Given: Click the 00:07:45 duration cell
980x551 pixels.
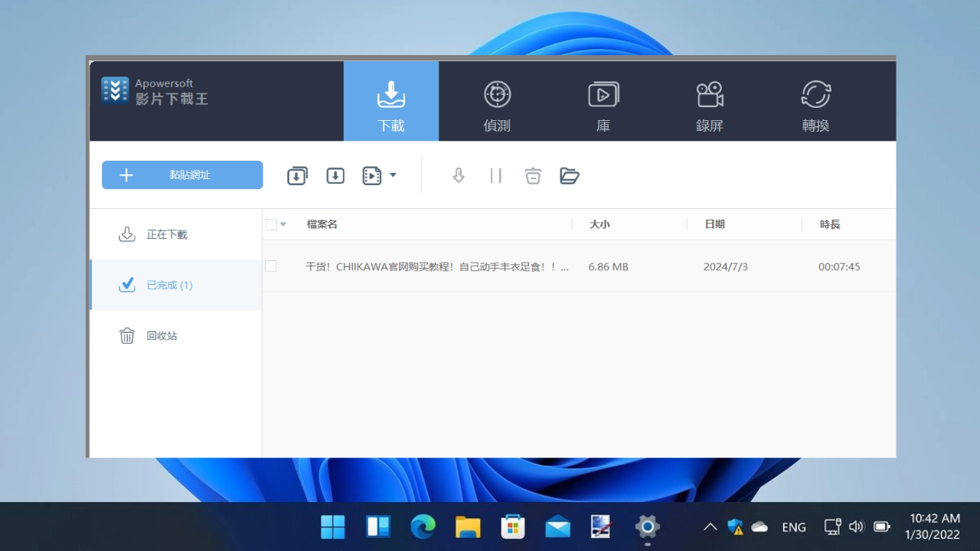Looking at the screenshot, I should (x=839, y=267).
